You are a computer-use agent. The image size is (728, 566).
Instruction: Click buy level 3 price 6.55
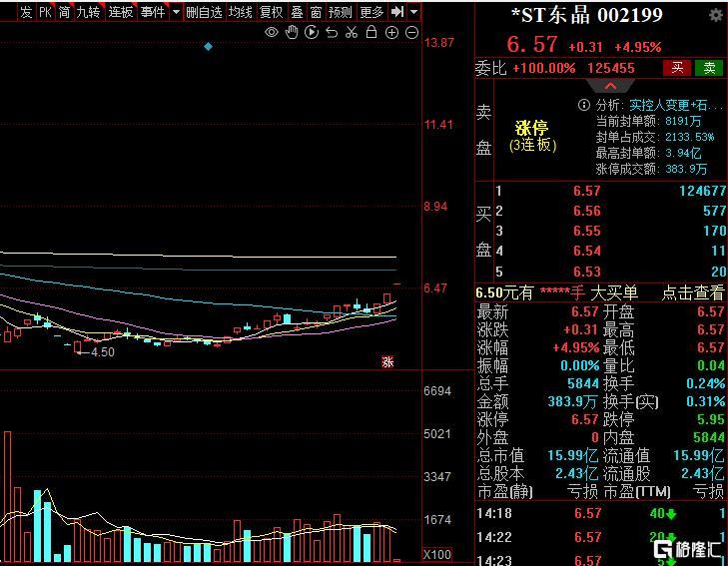pyautogui.click(x=586, y=231)
